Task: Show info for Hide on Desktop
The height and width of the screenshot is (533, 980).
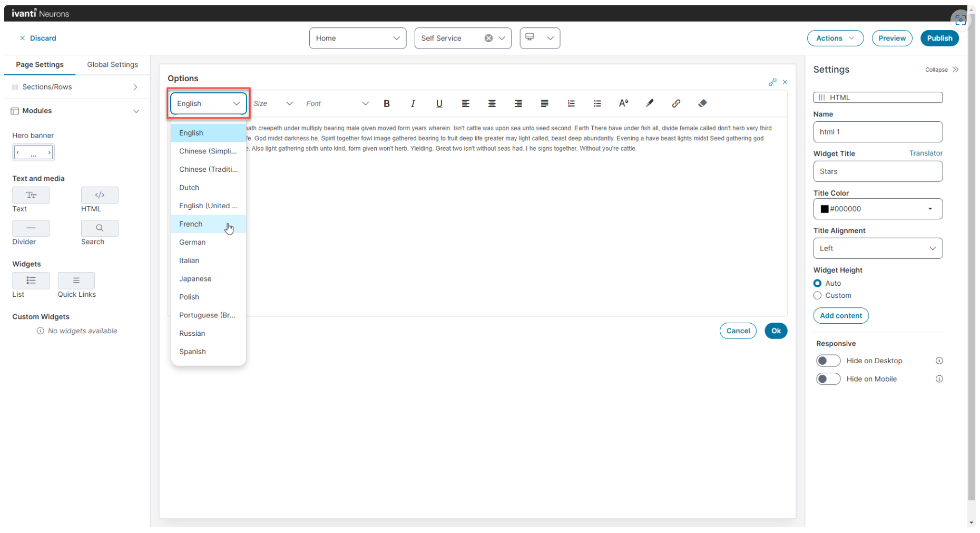Action: [939, 361]
